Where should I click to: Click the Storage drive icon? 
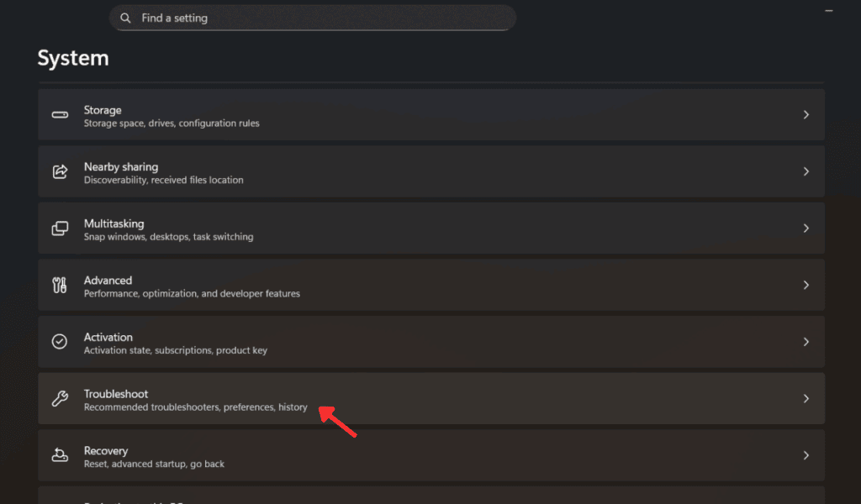(60, 114)
